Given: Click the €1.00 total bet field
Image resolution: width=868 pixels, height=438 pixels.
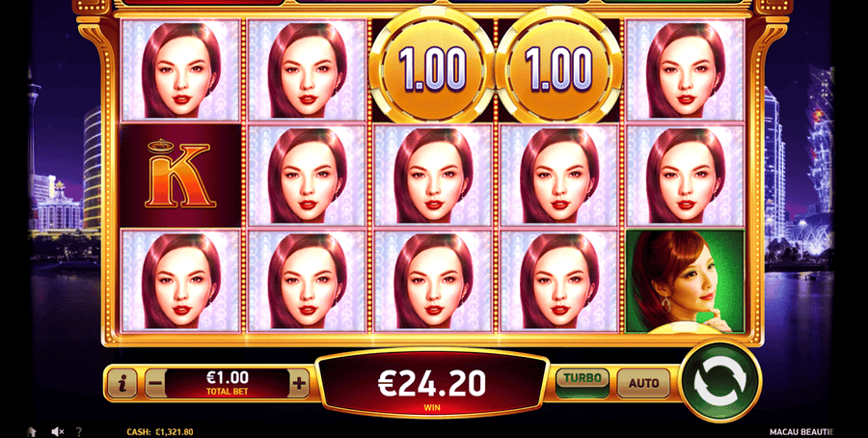Looking at the screenshot, I should point(227,383).
